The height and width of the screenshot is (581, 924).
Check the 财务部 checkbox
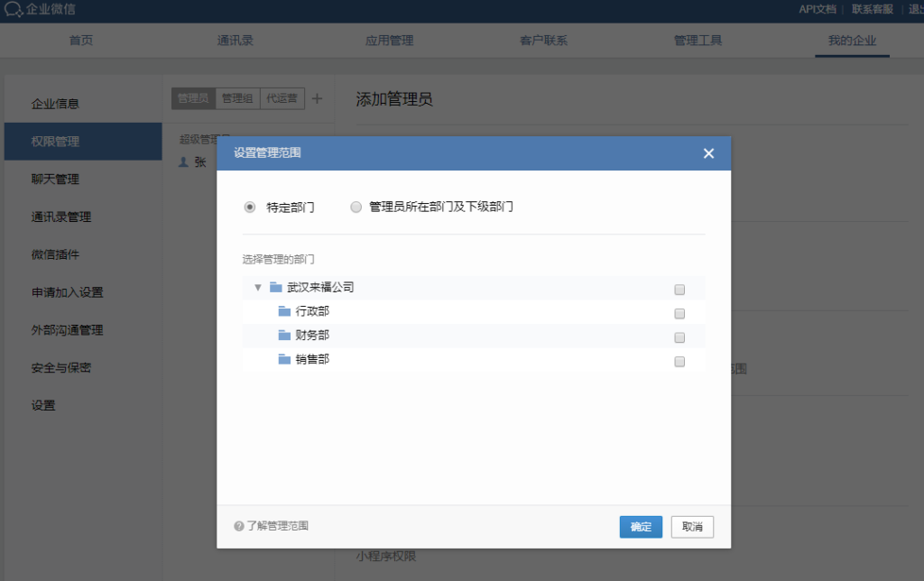679,337
